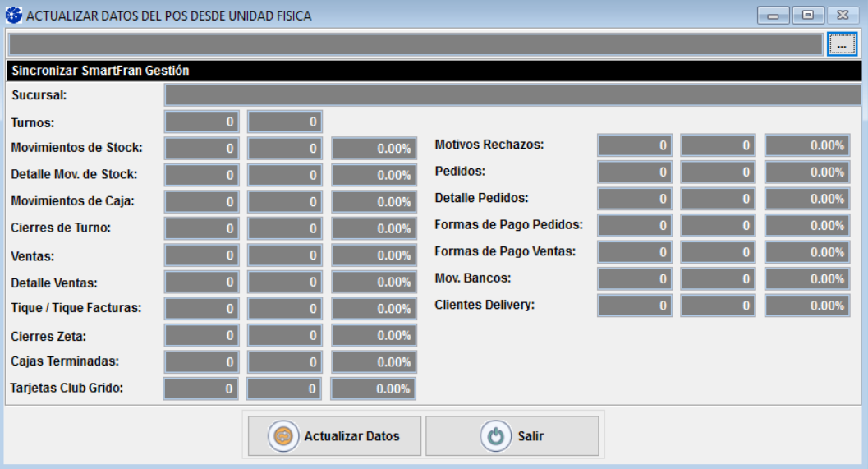Select the Sucursal text field
Screen dimensions: 868x469
[x=512, y=95]
